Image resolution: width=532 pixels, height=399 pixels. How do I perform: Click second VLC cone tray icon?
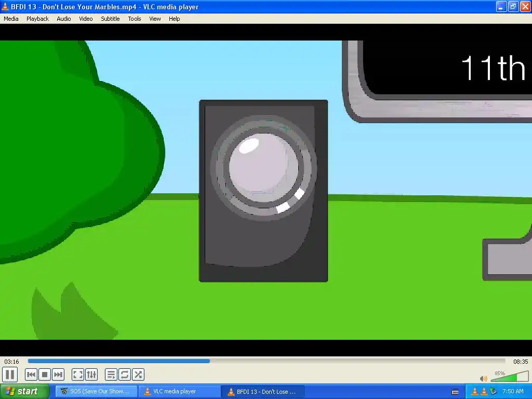click(484, 392)
